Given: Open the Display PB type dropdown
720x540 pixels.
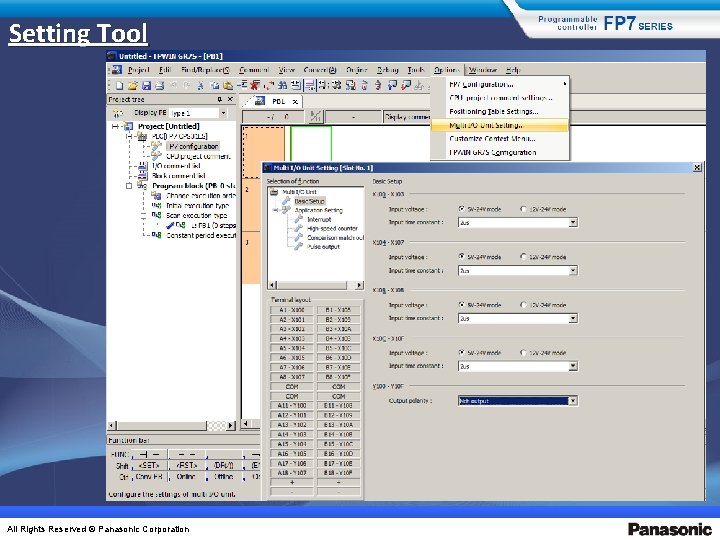Looking at the screenshot, I should pyautogui.click(x=223, y=113).
